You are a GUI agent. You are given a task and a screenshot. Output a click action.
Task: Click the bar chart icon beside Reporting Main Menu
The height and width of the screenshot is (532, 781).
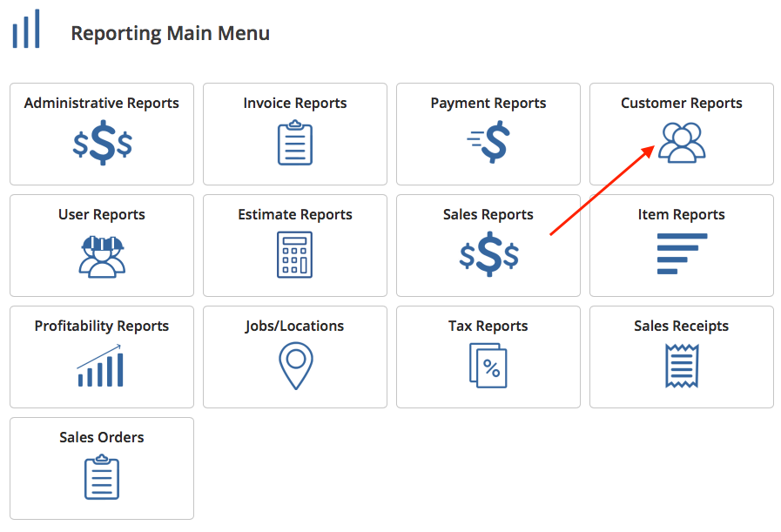[x=26, y=30]
